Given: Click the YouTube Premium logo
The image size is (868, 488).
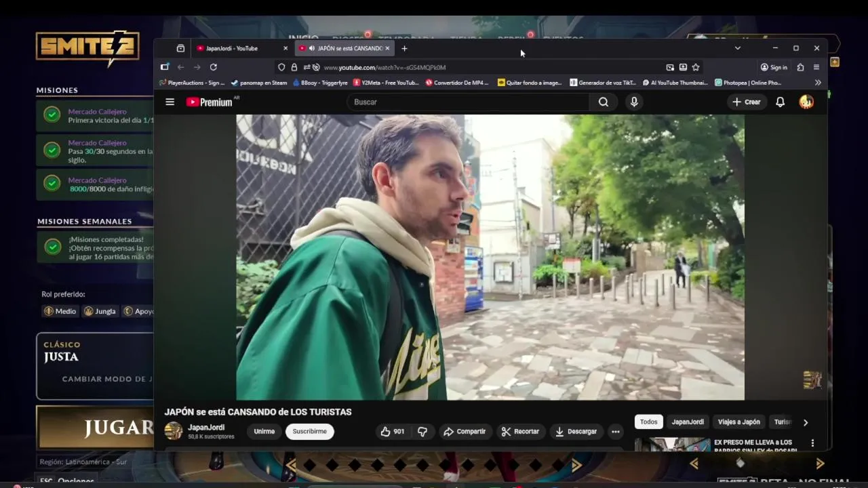Looking at the screenshot, I should (x=210, y=102).
